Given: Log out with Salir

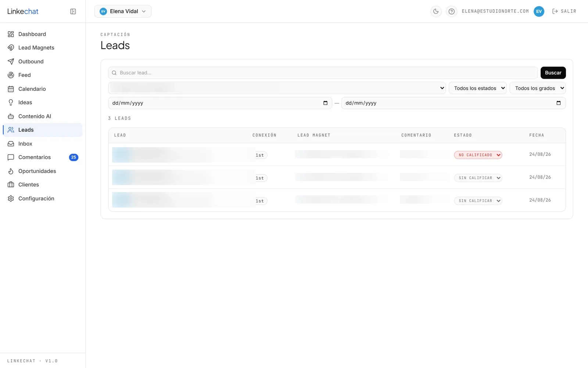Looking at the screenshot, I should (x=564, y=11).
